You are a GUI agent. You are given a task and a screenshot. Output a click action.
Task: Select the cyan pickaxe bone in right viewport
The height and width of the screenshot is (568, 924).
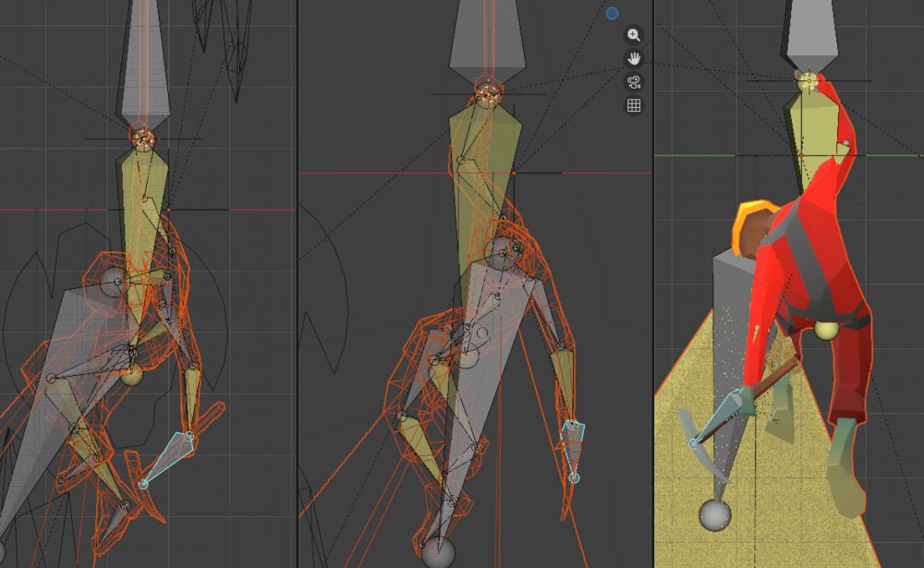pyautogui.click(x=719, y=417)
